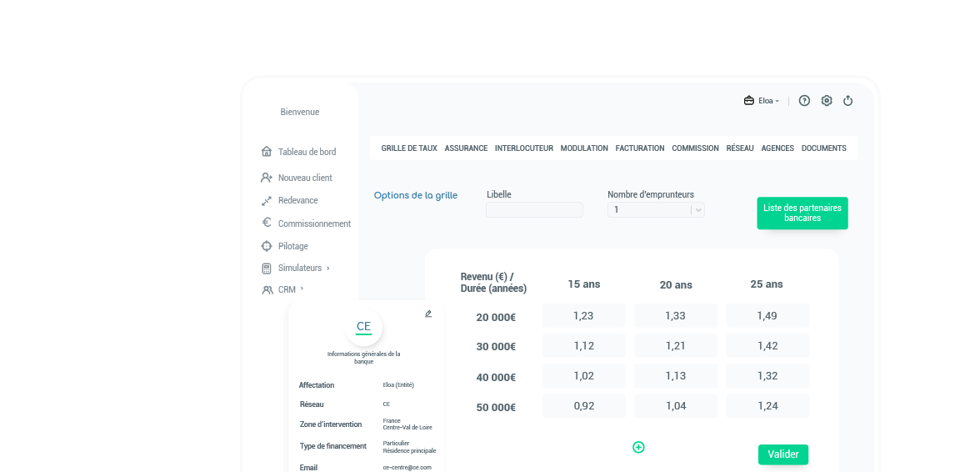Screen dimensions: 980x472
Task: Edit rate 1,33 for 20 000€ at 20 ans
Action: point(676,316)
